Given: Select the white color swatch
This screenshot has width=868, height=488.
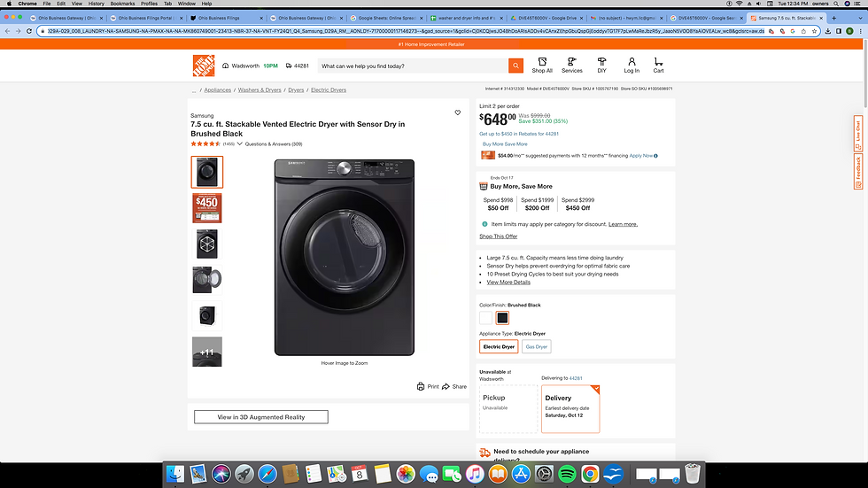Looking at the screenshot, I should [485, 317].
